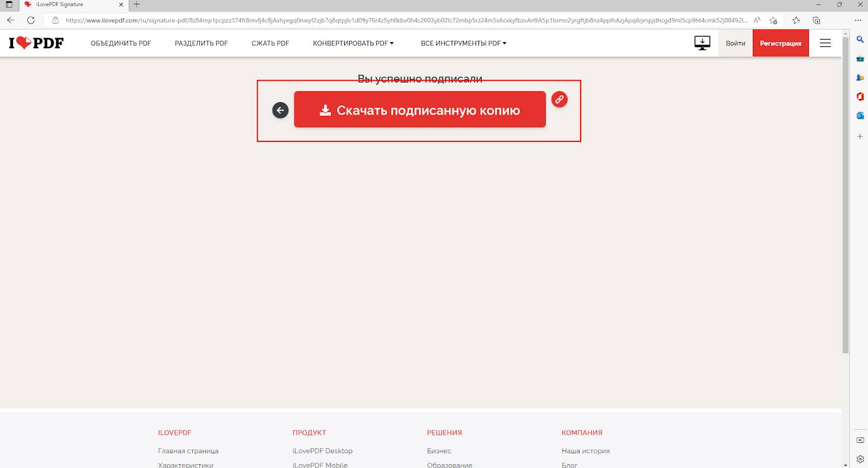Click the iLovePDF logo

[x=36, y=43]
